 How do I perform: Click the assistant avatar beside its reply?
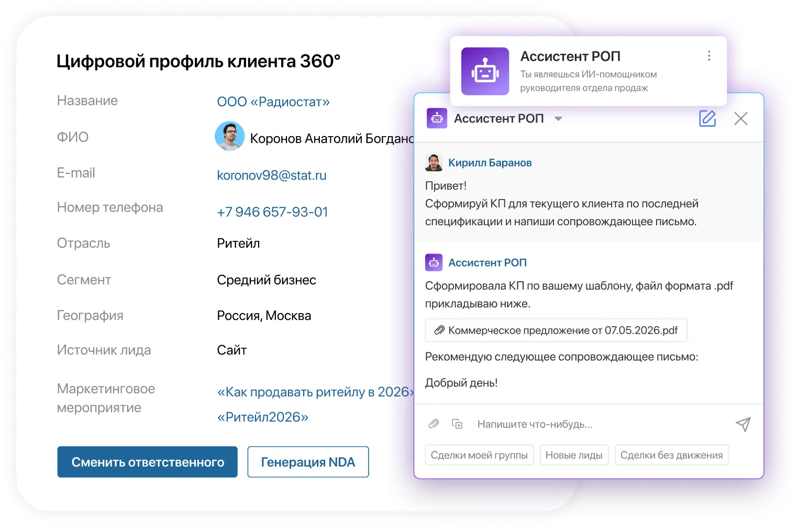434,262
